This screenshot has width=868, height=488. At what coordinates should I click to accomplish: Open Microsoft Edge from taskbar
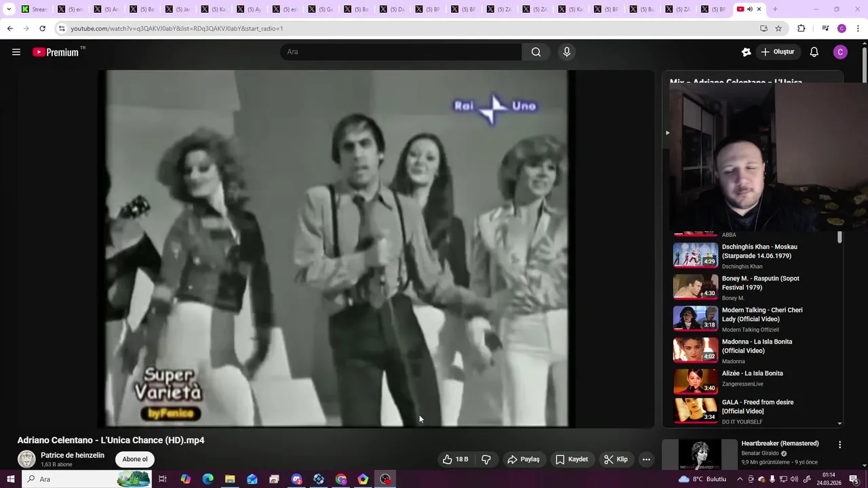click(x=208, y=479)
